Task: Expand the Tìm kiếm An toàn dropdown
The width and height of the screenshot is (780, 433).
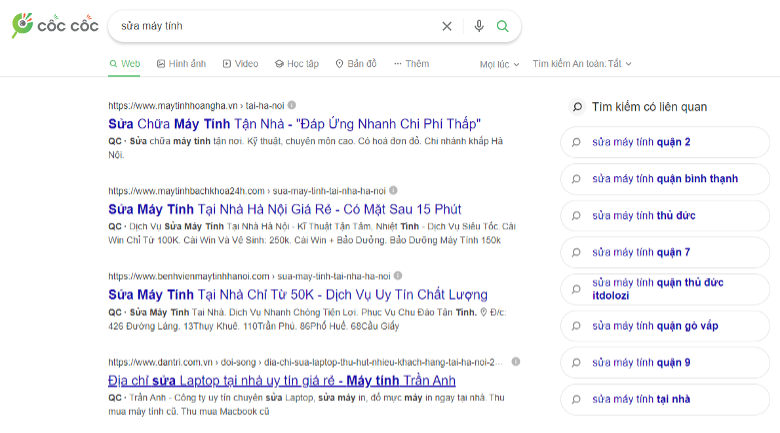Action: click(581, 64)
